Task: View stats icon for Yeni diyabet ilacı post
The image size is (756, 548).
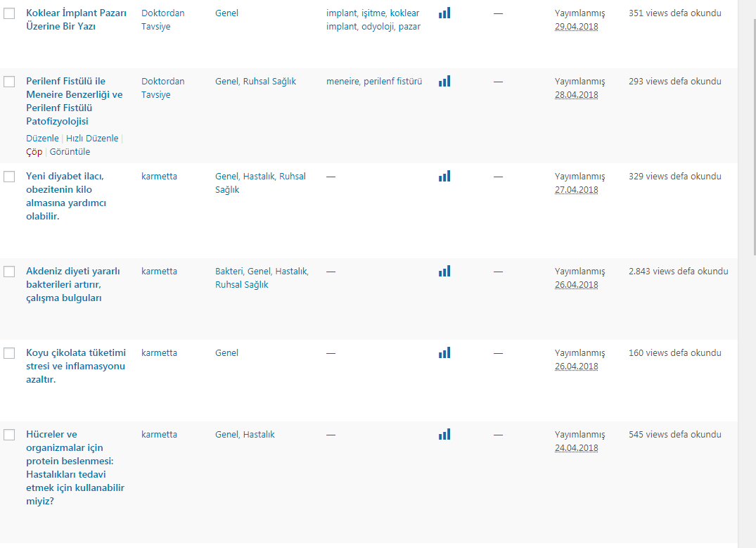Action: click(444, 176)
